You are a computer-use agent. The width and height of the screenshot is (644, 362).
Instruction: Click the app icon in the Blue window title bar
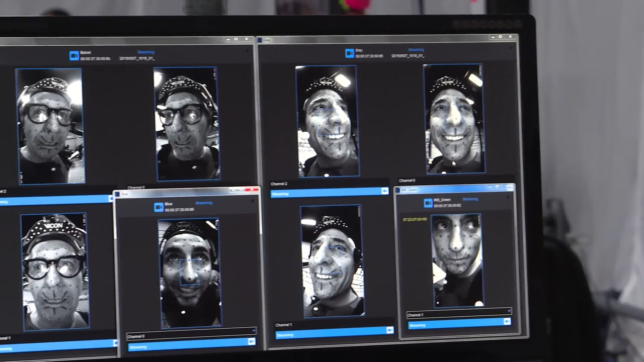pos(117,194)
